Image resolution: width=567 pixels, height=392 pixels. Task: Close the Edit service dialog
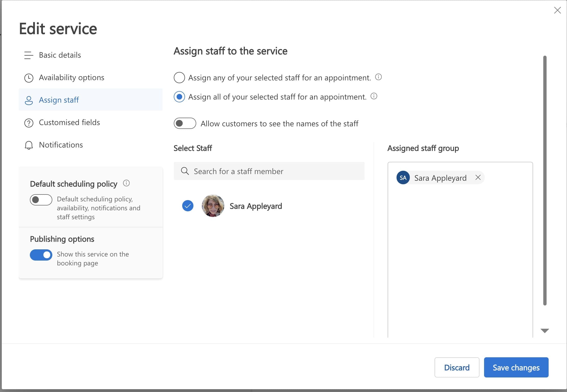[557, 10]
